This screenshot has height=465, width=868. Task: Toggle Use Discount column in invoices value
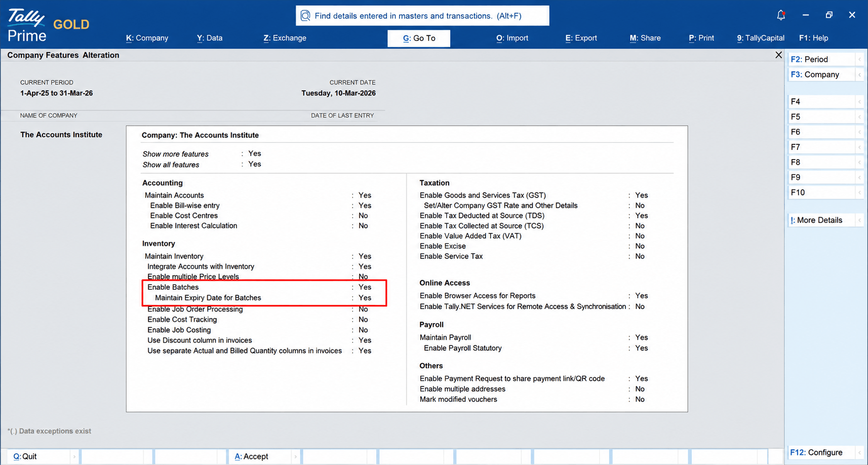[365, 340]
